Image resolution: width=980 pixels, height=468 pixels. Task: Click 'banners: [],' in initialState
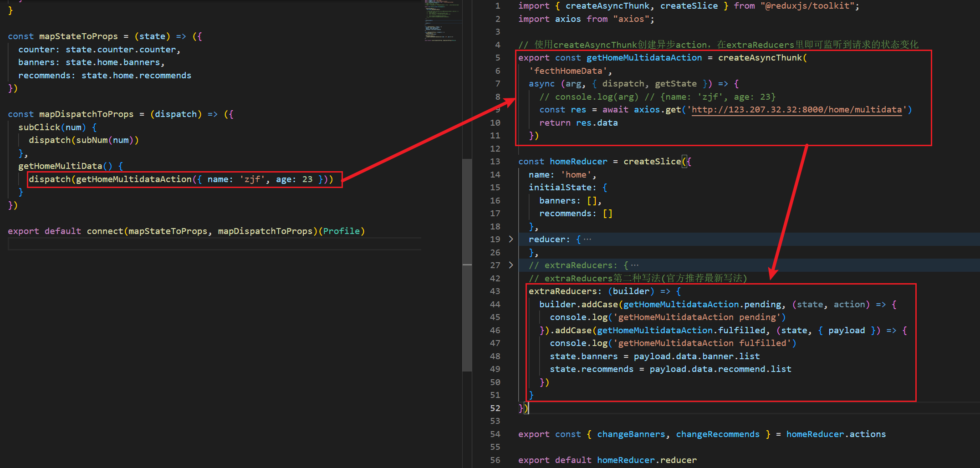click(x=571, y=201)
